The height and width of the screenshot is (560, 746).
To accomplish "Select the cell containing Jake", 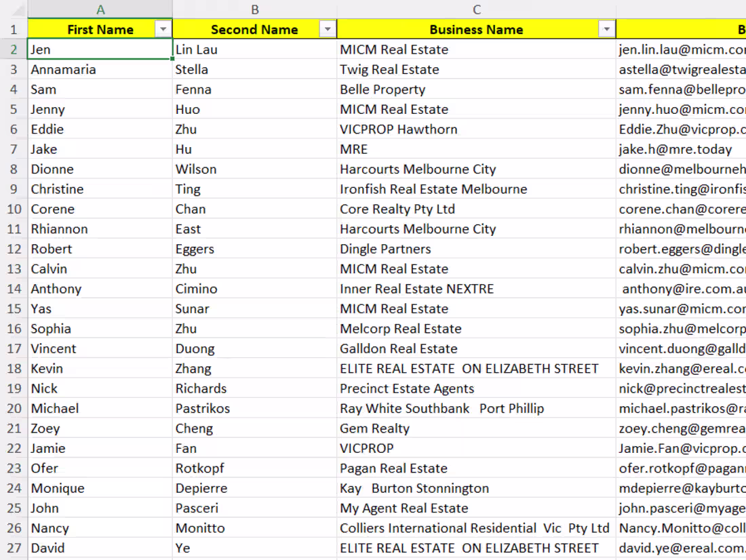I will (x=100, y=149).
